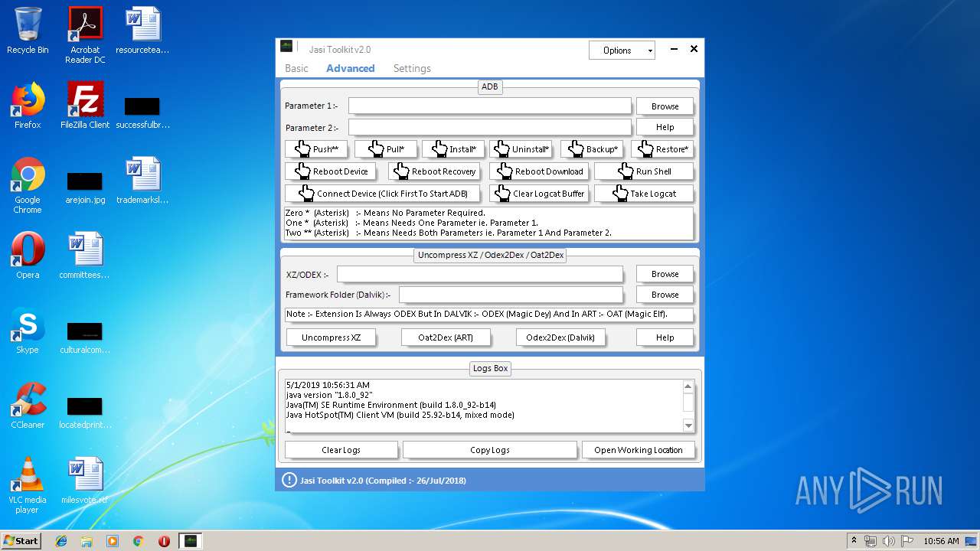Click the XZ/ODEX input field
Viewport: 980px width, 551px height.
click(480, 274)
